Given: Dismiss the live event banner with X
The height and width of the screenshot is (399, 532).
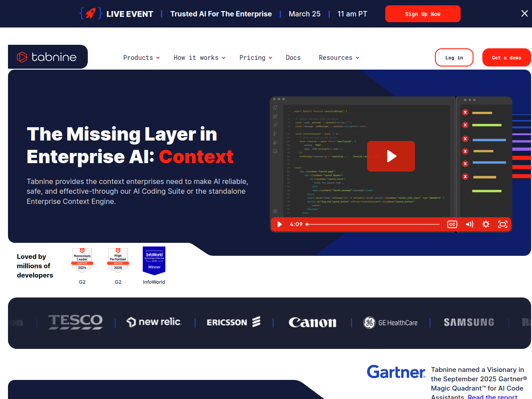Looking at the screenshot, I should tap(524, 14).
